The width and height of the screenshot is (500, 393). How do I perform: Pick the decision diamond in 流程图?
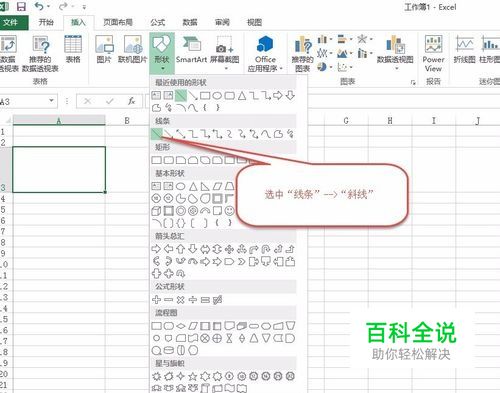click(181, 326)
